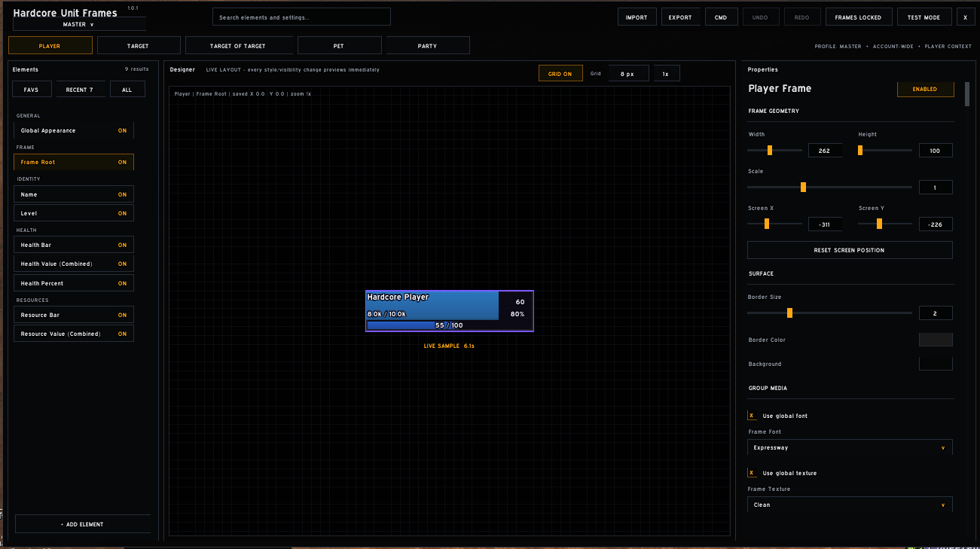The height and width of the screenshot is (549, 980).
Task: Show ALL elements filter
Action: (x=127, y=90)
